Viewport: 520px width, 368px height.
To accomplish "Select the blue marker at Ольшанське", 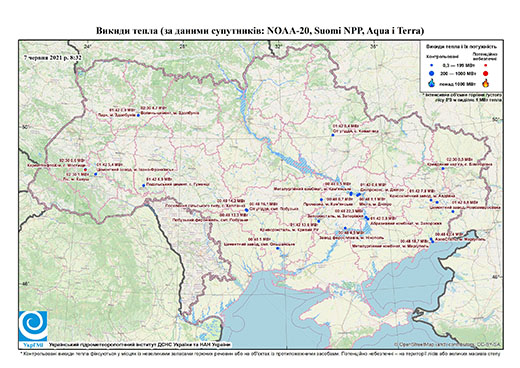I will 277,248.
